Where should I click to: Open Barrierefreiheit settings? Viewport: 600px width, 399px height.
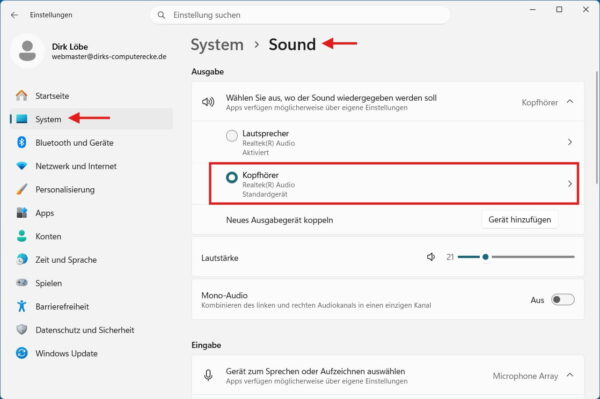point(91,306)
